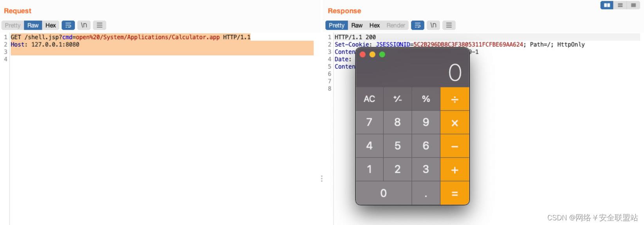
Task: Click the equals key on Calculator
Action: click(x=455, y=193)
